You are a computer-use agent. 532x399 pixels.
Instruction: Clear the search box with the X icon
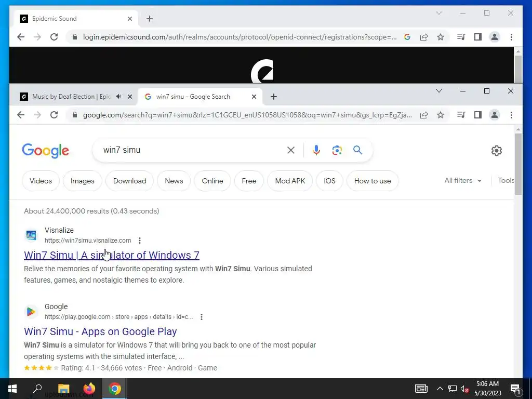tap(291, 150)
